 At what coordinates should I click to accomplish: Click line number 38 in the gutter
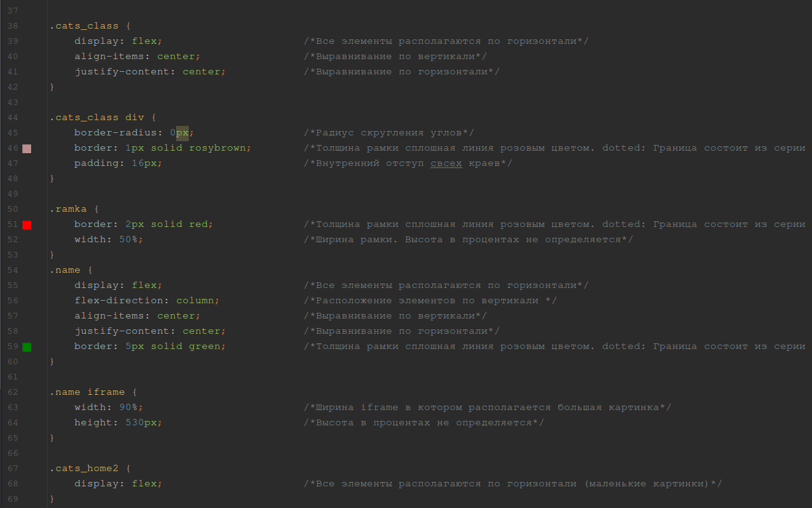pyautogui.click(x=13, y=26)
